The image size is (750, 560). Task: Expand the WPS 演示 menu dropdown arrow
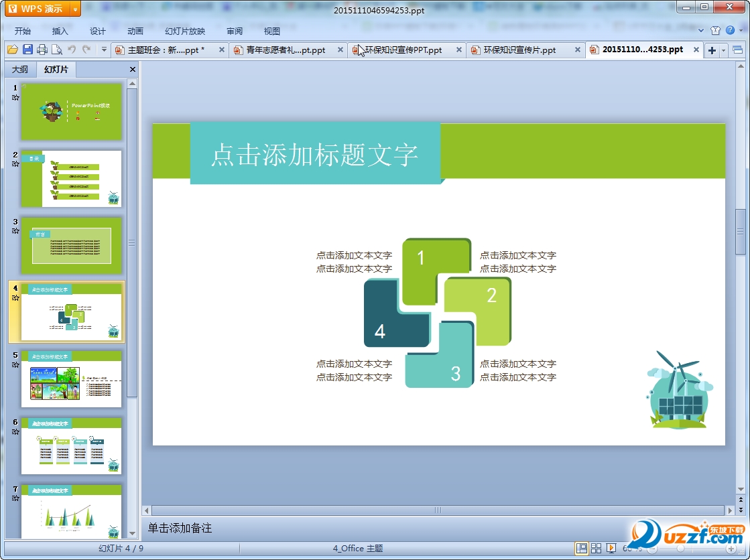pos(75,9)
